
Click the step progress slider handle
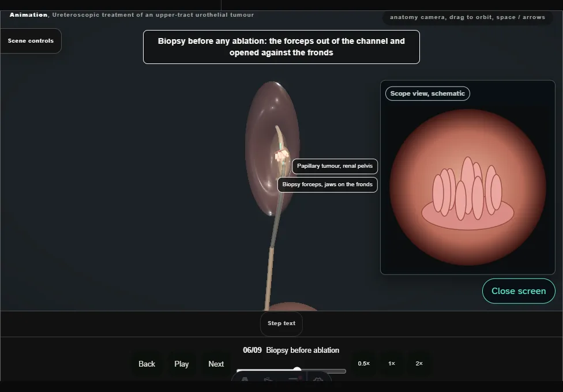point(297,370)
